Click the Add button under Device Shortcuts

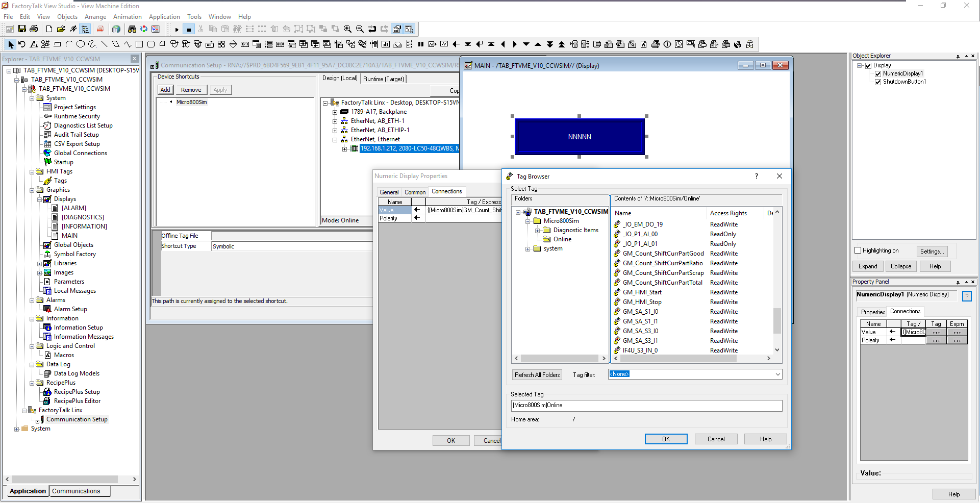(x=165, y=90)
